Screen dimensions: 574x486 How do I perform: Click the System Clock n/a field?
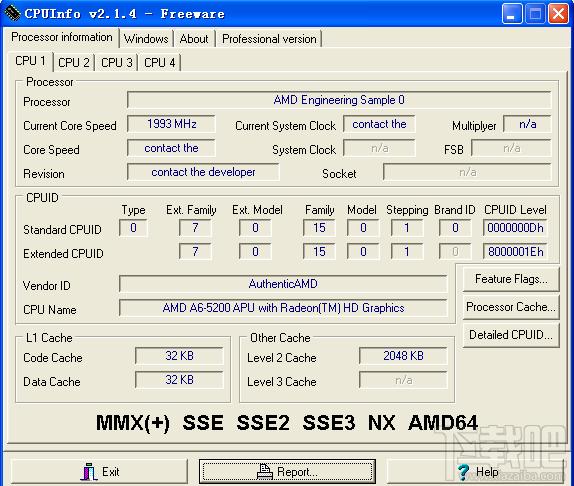pyautogui.click(x=379, y=148)
